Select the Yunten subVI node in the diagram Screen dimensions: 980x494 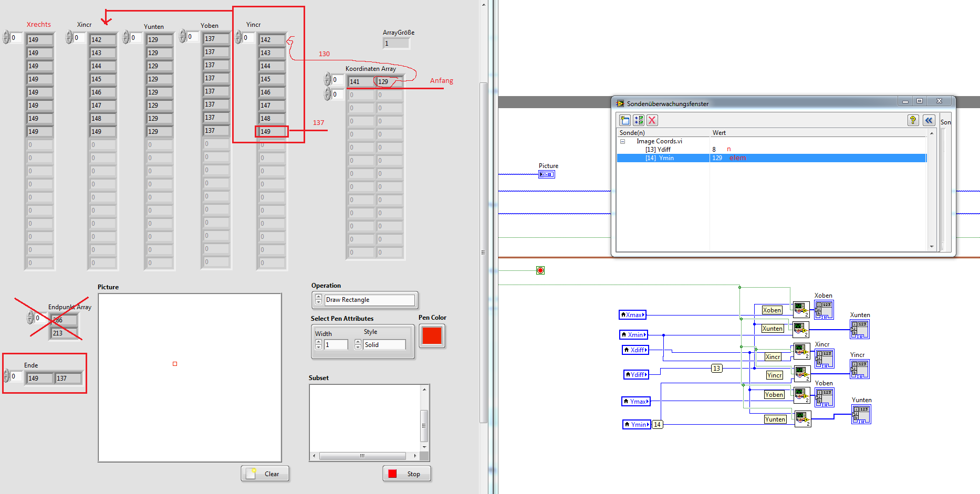pos(802,419)
